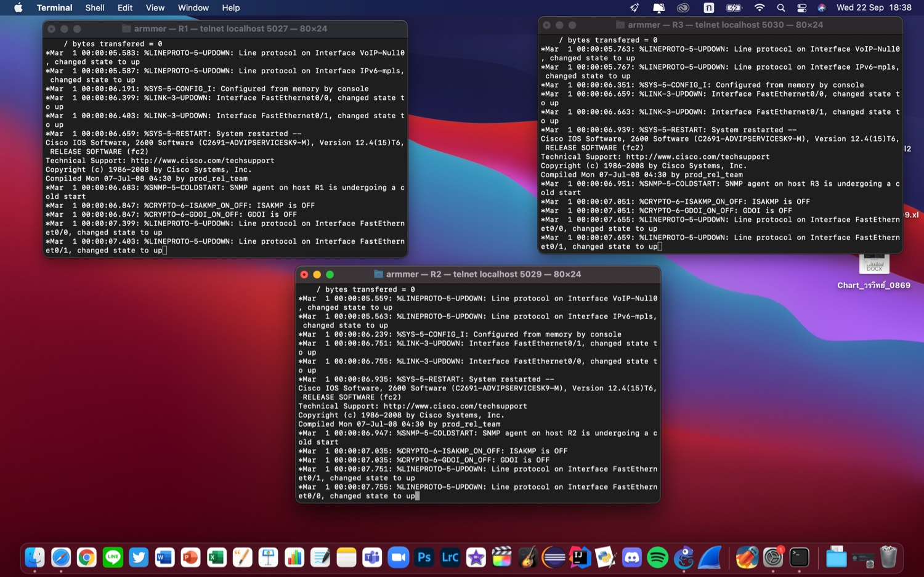
Task: Click the Wi-Fi status icon
Action: point(760,8)
